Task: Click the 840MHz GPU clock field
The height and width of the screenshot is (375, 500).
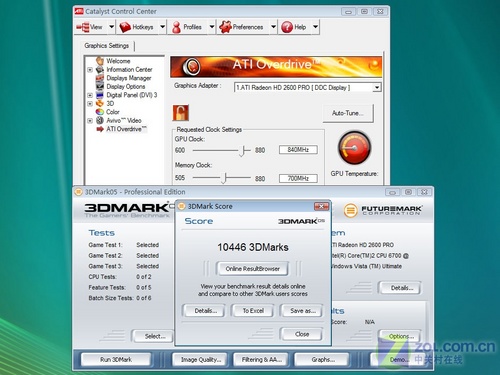Action: [x=298, y=150]
